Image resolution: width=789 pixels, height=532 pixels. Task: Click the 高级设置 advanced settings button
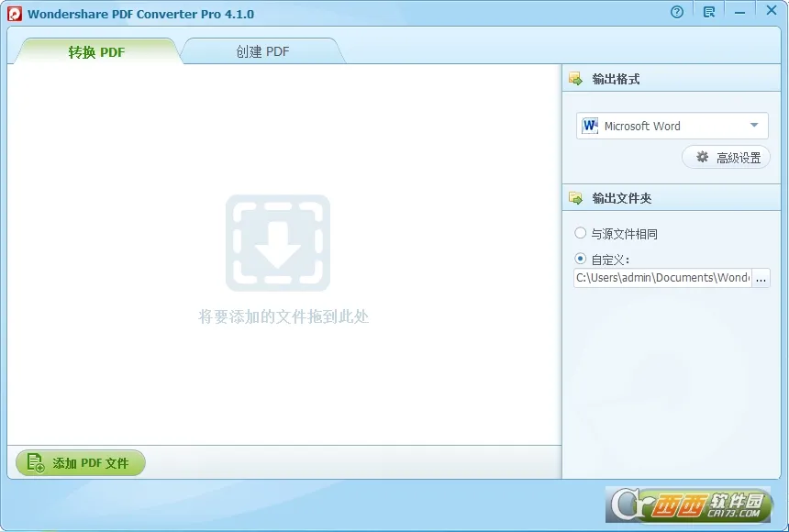(726, 158)
